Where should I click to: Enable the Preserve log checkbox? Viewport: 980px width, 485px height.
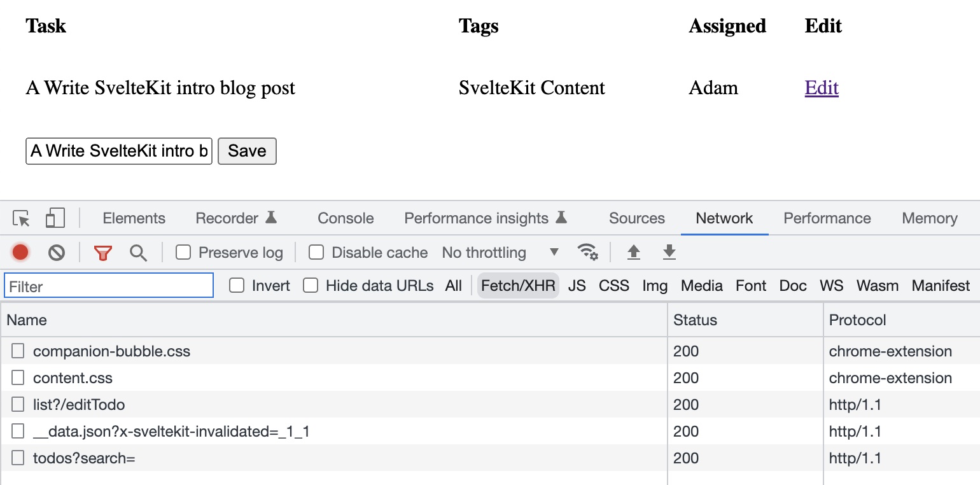click(x=183, y=253)
